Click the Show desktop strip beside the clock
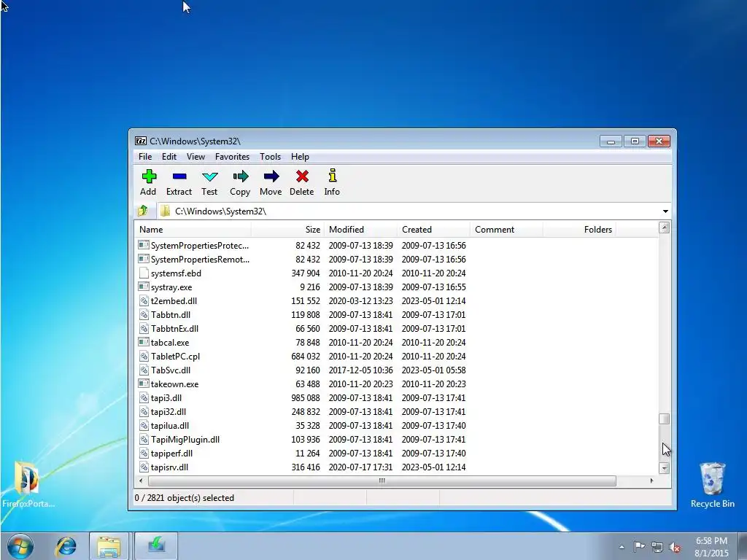The width and height of the screenshot is (747, 560). [x=742, y=545]
